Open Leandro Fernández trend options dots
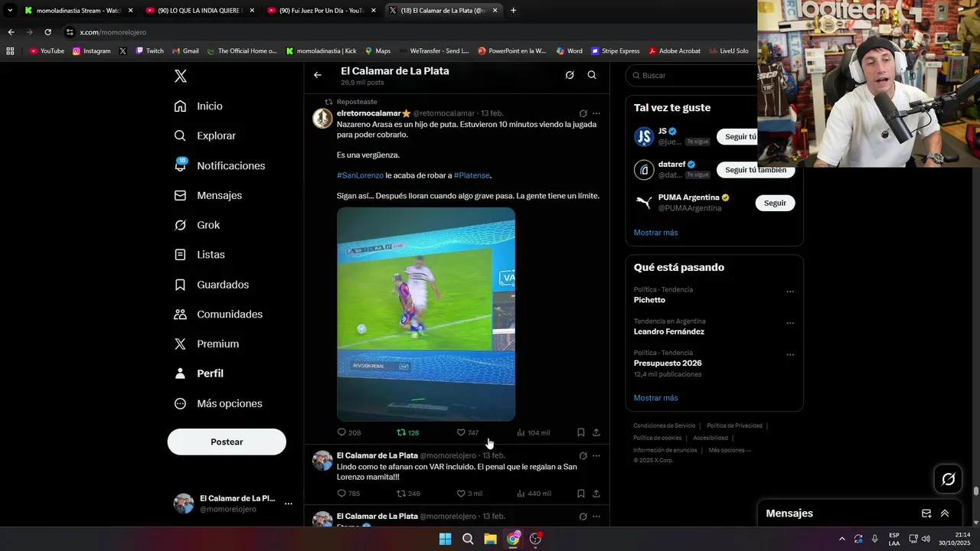Viewport: 980px width, 551px height. [x=790, y=323]
